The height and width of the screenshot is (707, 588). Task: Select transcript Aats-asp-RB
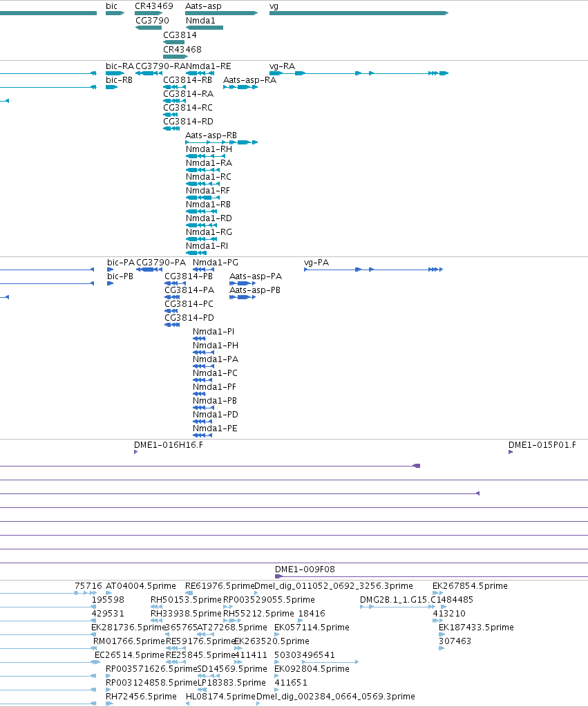click(x=221, y=142)
